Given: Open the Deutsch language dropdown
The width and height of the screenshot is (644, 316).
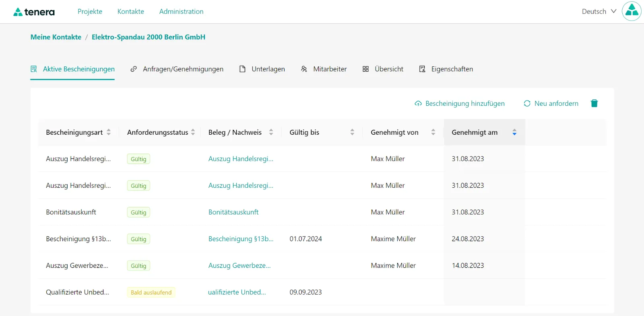Looking at the screenshot, I should point(599,12).
